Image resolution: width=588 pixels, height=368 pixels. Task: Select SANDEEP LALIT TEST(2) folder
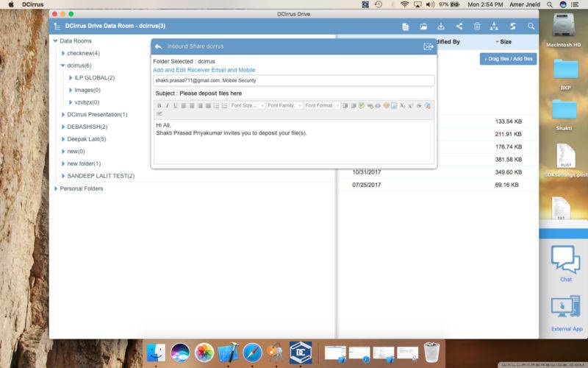point(101,176)
